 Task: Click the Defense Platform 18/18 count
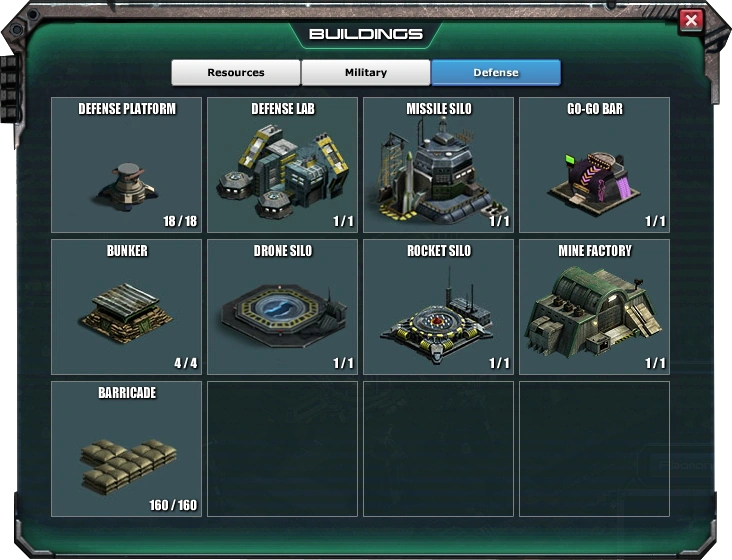[x=180, y=221]
